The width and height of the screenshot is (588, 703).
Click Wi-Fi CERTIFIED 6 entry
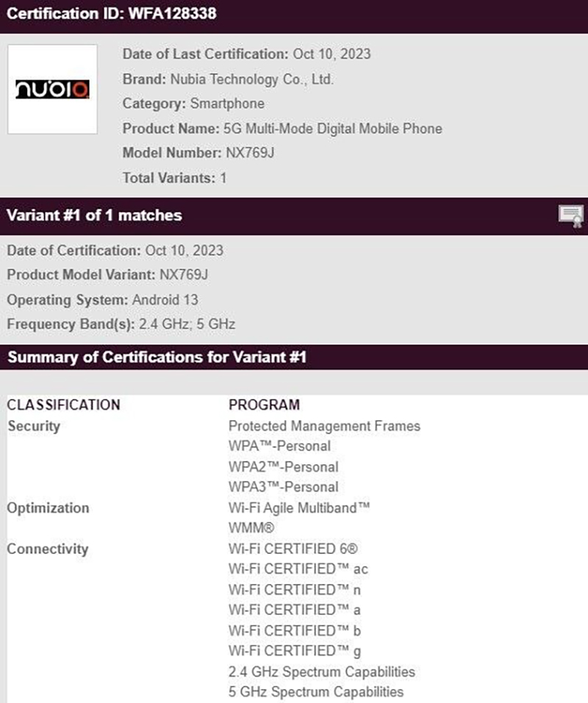coord(293,549)
